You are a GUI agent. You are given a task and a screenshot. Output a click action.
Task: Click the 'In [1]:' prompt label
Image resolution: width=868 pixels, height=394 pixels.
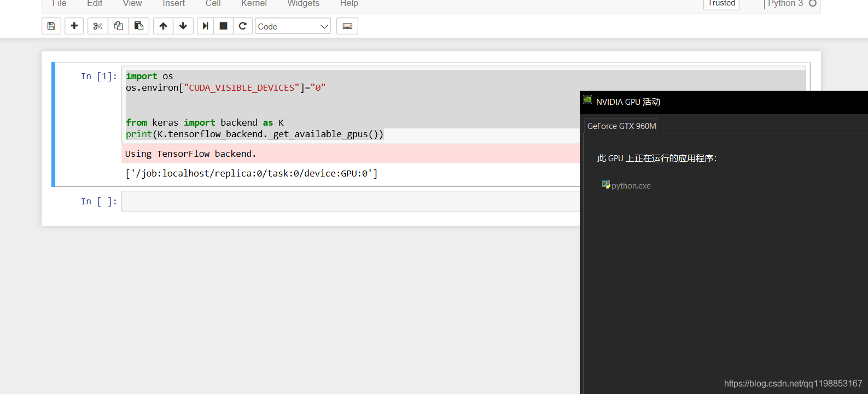pyautogui.click(x=99, y=77)
